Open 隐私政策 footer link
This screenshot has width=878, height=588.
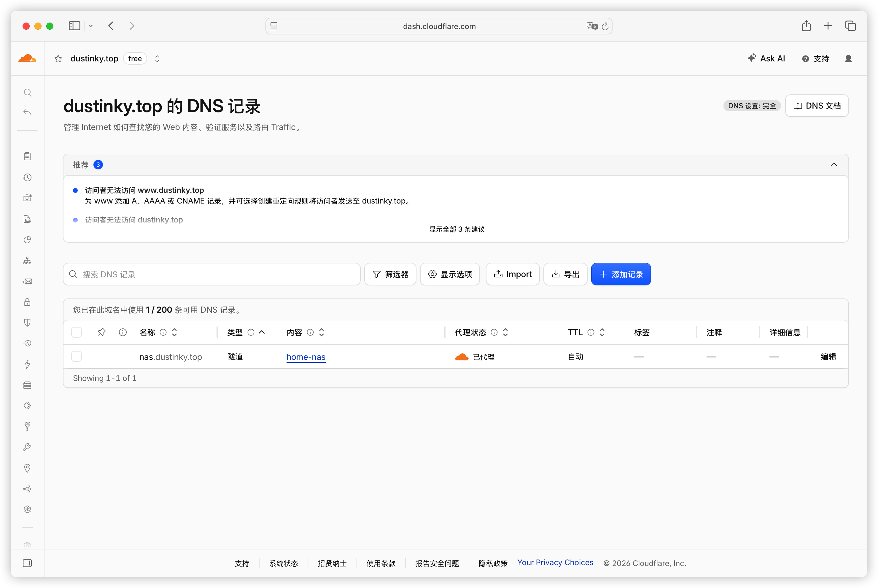493,563
